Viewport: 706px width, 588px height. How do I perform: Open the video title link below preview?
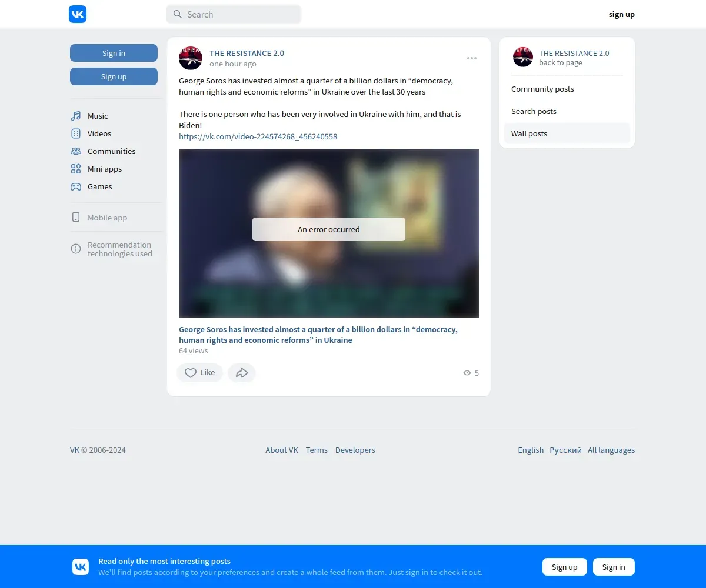coord(318,335)
